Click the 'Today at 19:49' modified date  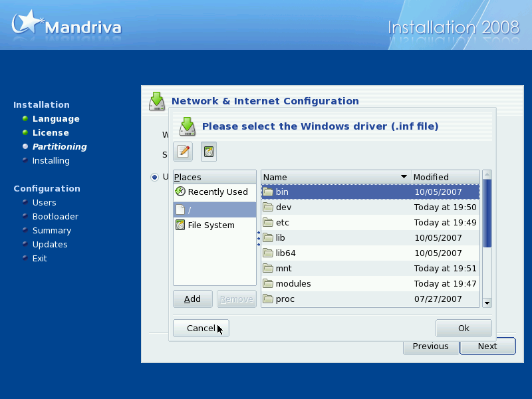point(445,222)
